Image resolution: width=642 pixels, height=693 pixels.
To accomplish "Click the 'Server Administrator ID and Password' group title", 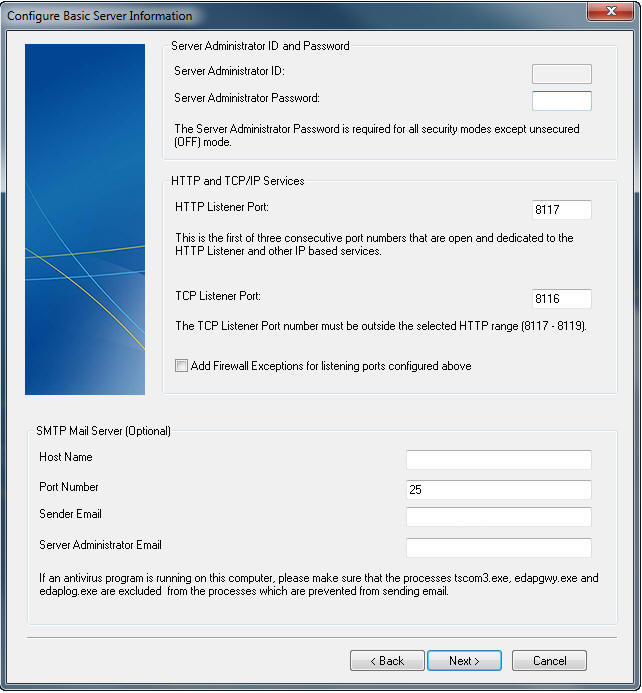I will click(260, 46).
